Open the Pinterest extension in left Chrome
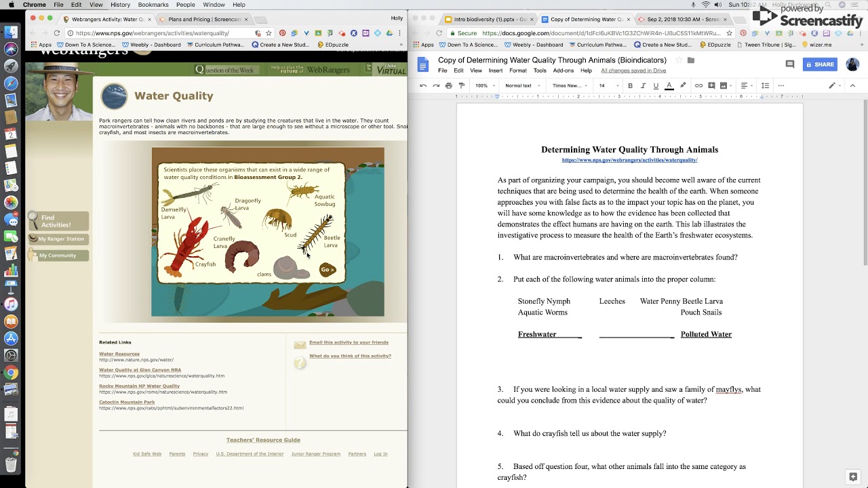868x488 pixels. tap(282, 33)
